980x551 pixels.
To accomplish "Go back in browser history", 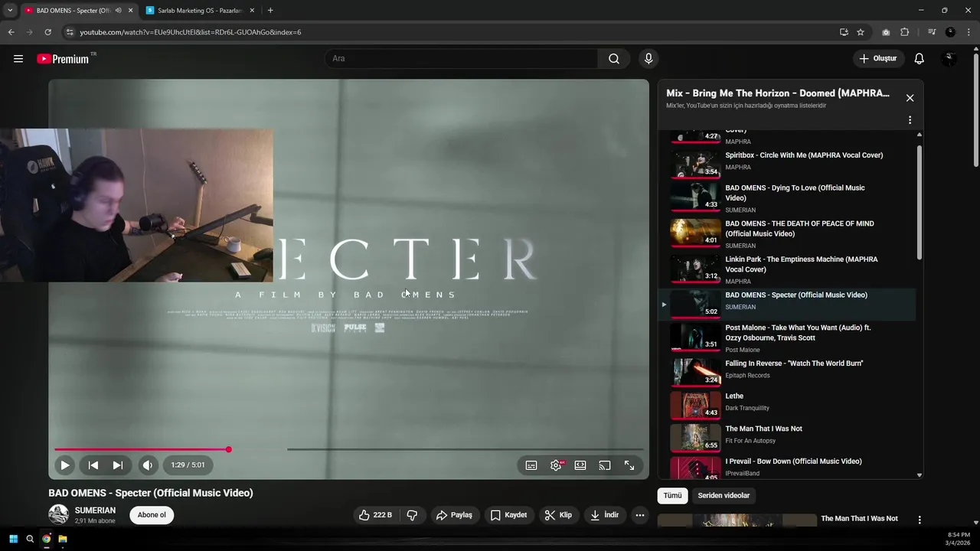I will point(11,32).
